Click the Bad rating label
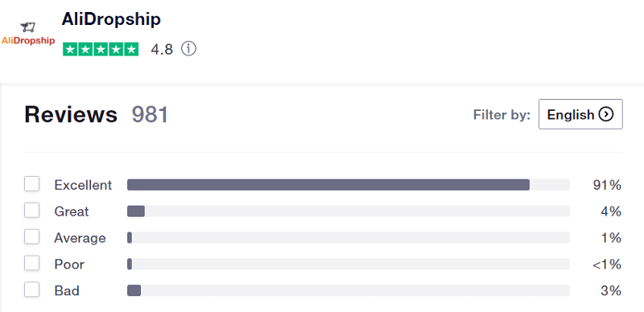Viewport: 644px width, 312px height. point(67,290)
